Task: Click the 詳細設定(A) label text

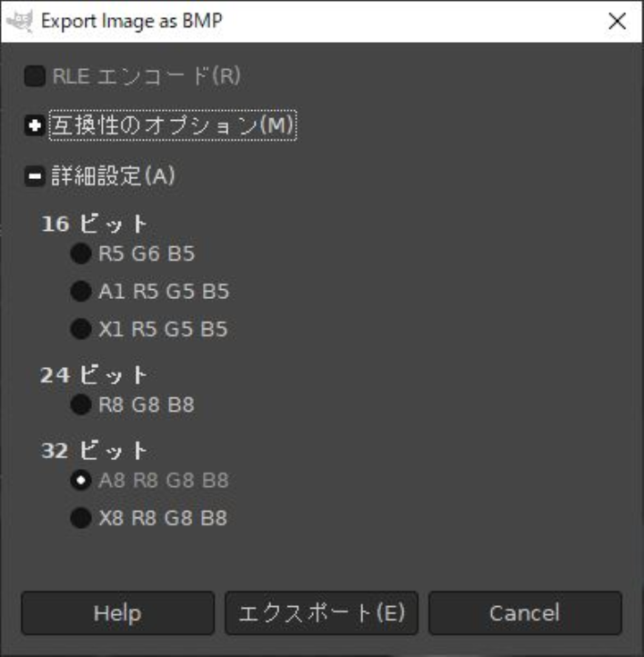Action: pos(113,177)
